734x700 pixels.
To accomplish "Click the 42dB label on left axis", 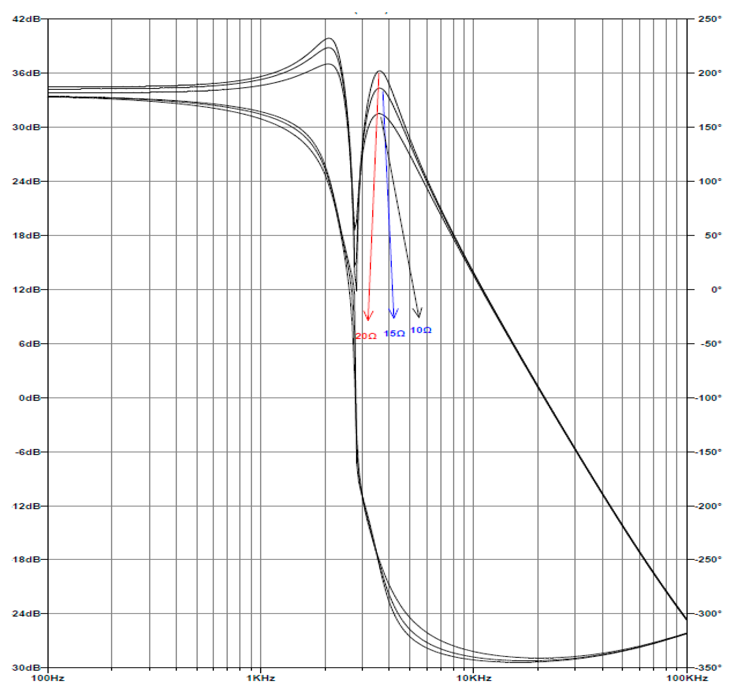I will coord(26,19).
